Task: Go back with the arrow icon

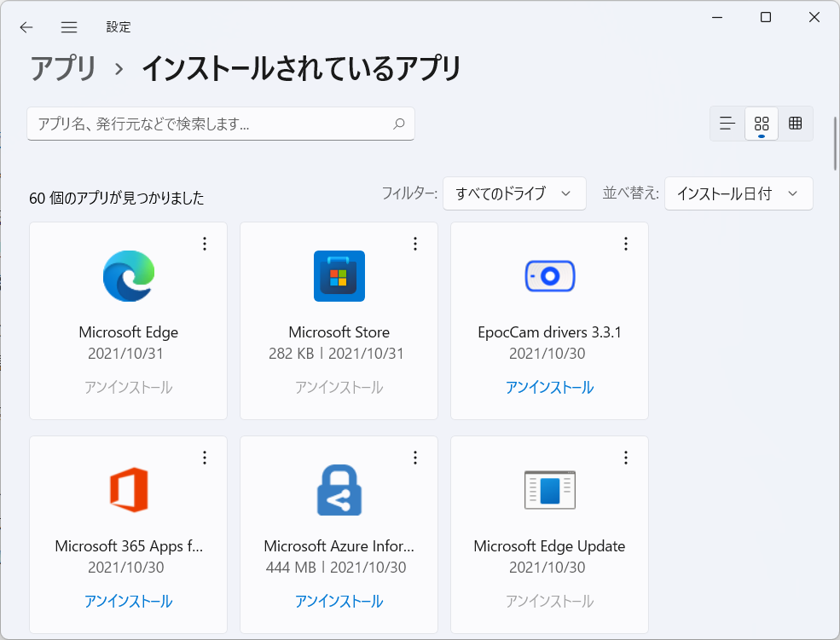Action: 26,27
